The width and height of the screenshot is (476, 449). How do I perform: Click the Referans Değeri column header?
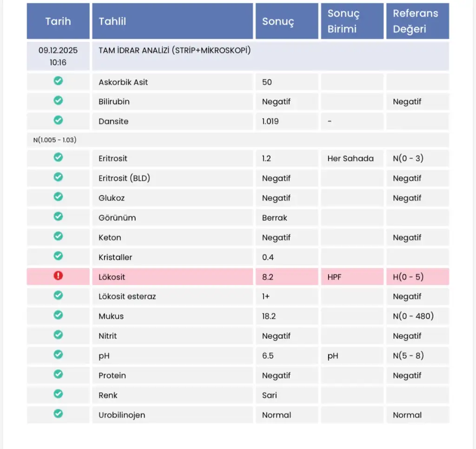tap(416, 21)
